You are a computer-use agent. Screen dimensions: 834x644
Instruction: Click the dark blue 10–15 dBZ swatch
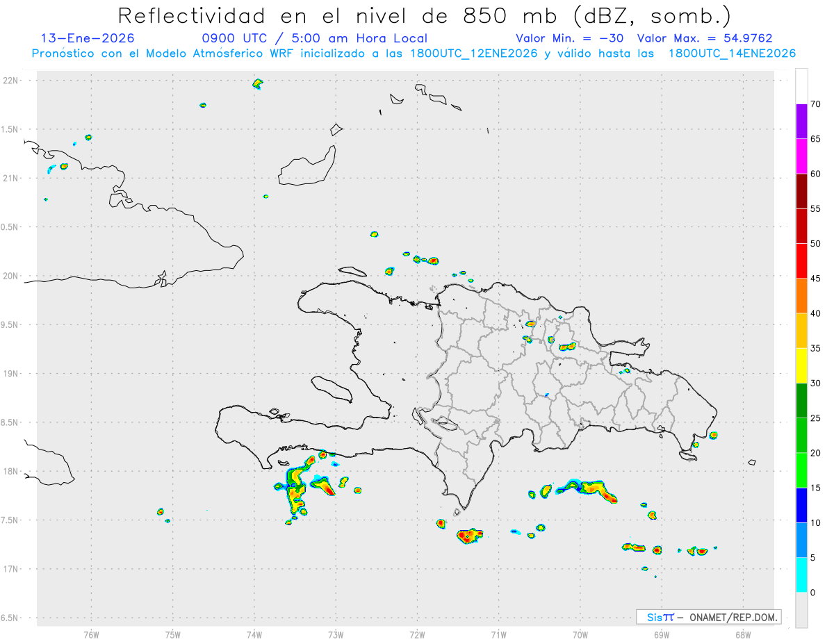tap(801, 505)
